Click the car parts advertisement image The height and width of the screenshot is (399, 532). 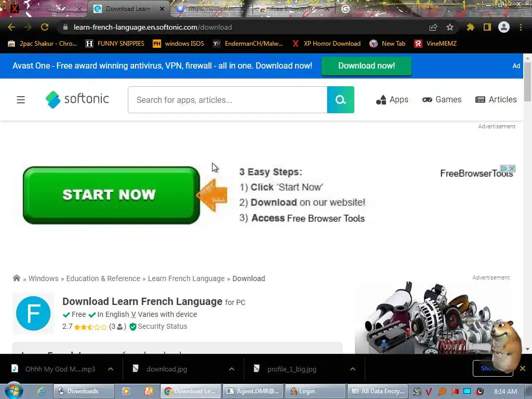coord(432,317)
